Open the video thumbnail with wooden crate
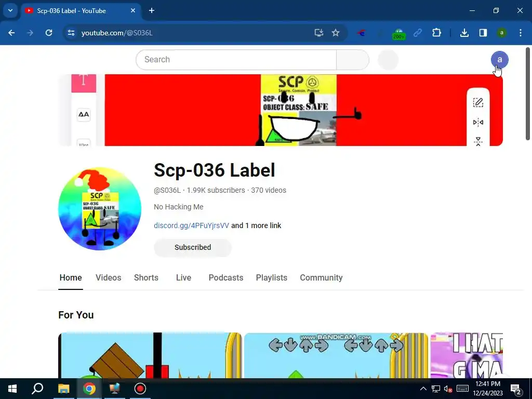Viewport: 532px width, 399px height. (x=150, y=355)
